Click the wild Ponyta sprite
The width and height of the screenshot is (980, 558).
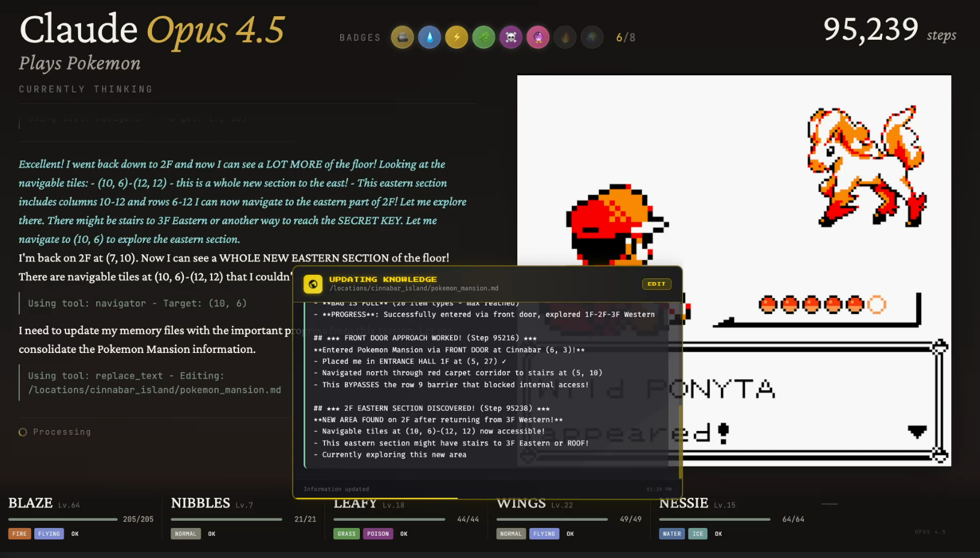pyautogui.click(x=866, y=165)
